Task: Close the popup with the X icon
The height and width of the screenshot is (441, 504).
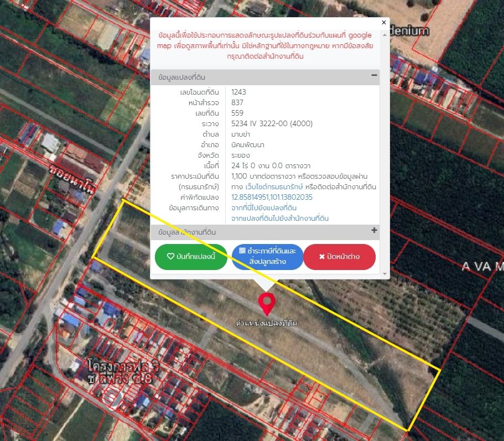Action: pos(383,22)
